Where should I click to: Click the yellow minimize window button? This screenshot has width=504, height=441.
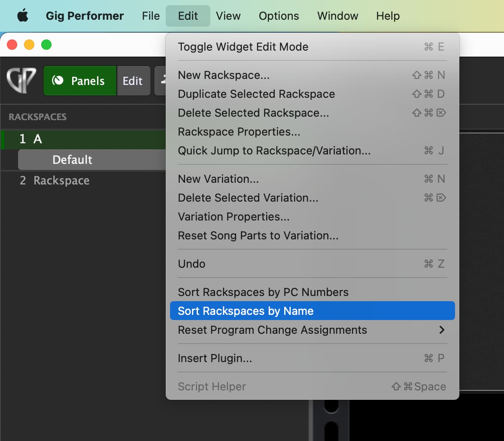pyautogui.click(x=29, y=45)
